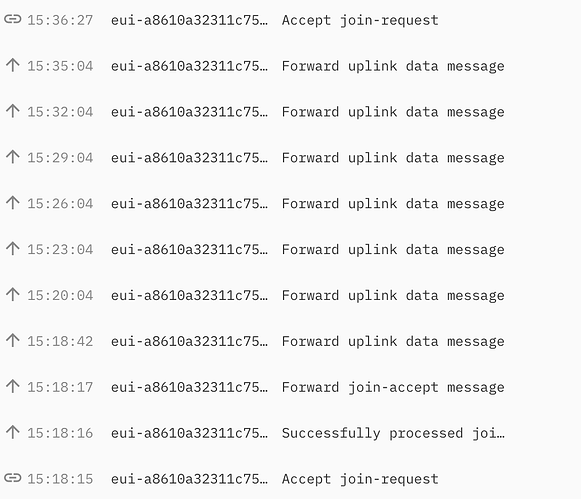
Task: Click Forward uplink data message at 15:29:04
Action: pos(393,158)
